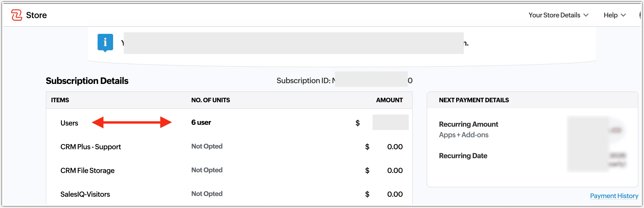
Task: Click the NO. OF UNITS column header
Action: 210,100
